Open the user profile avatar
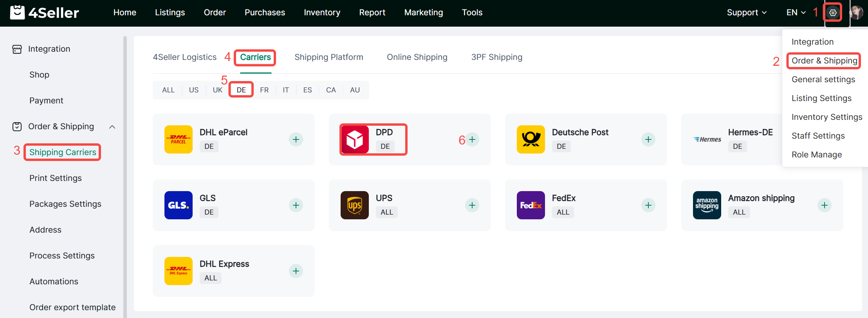The image size is (868, 318). point(856,13)
